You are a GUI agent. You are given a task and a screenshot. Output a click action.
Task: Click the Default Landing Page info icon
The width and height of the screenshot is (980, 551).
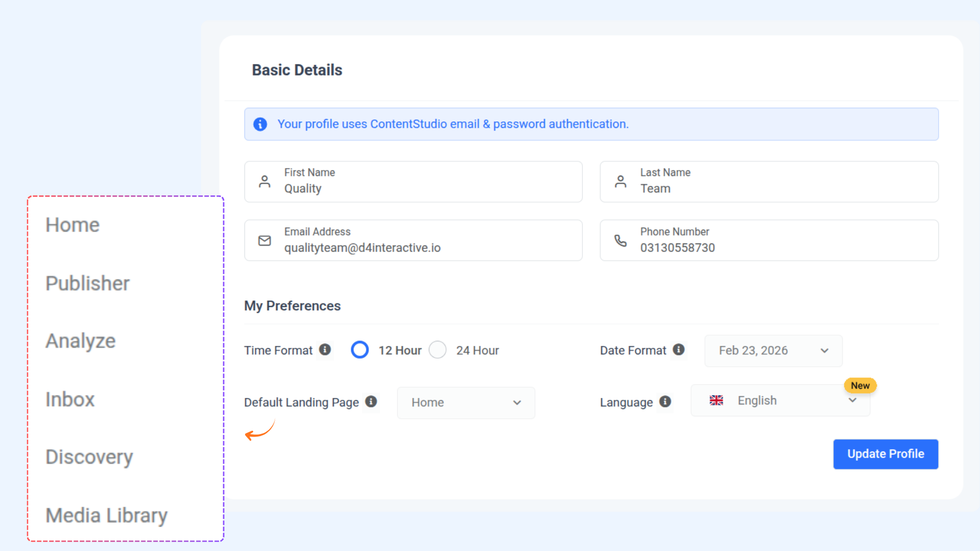371,402
